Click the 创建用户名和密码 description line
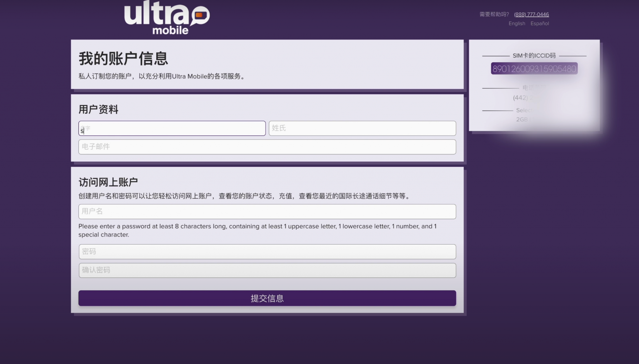This screenshot has width=639, height=364. pyautogui.click(x=244, y=196)
